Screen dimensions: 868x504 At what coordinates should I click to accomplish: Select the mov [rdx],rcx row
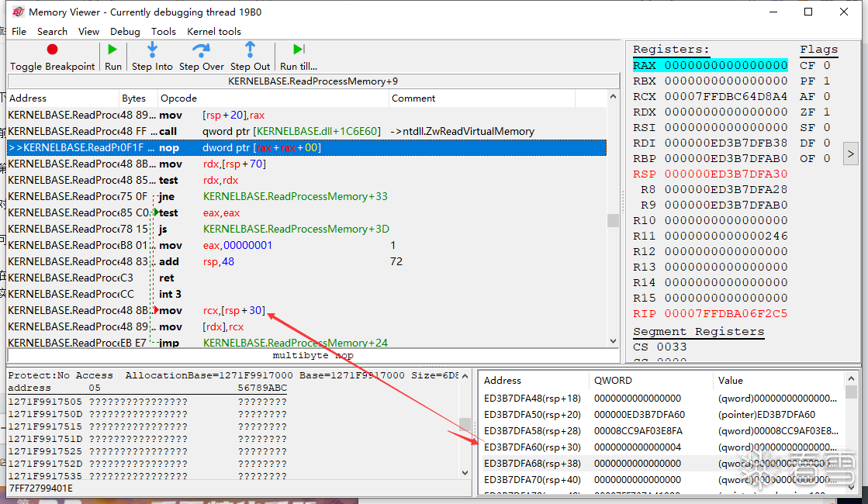click(306, 326)
